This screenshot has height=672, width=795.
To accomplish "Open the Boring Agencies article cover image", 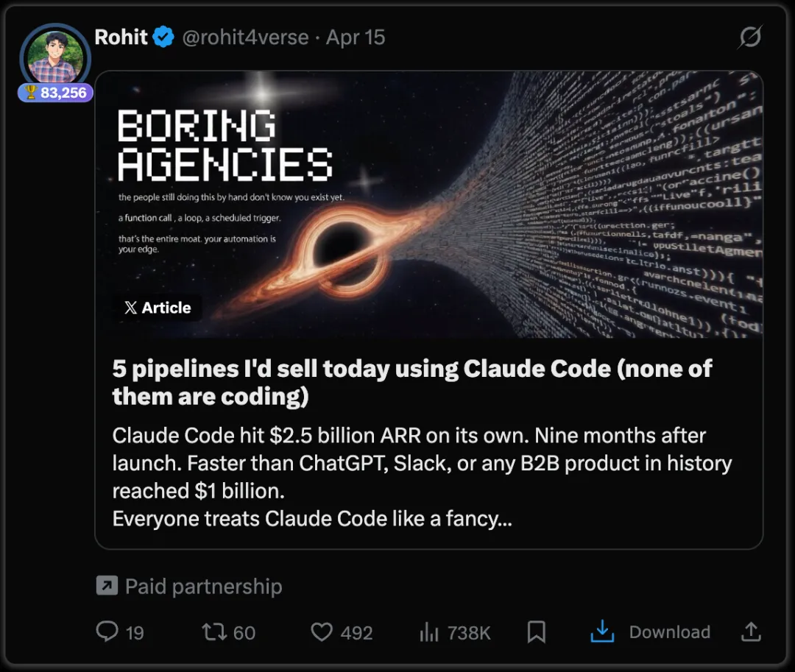I will point(429,204).
